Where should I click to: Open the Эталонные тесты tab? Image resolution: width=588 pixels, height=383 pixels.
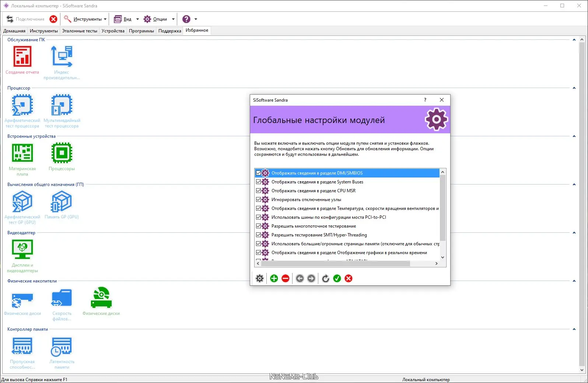coord(80,31)
